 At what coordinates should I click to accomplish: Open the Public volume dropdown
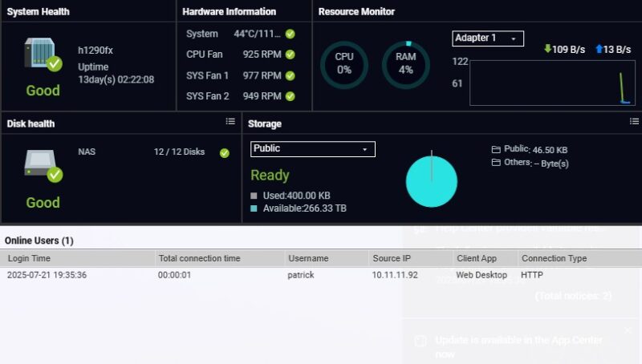[313, 149]
